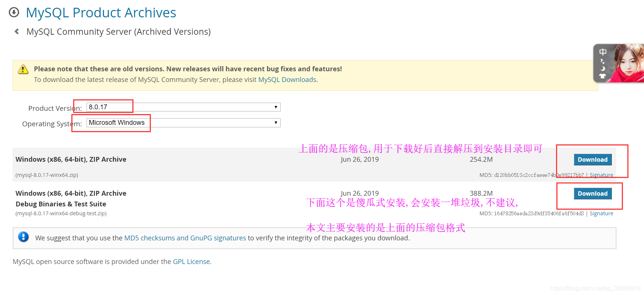Click the download circle icon beside MySQL Product Archives
Image resolution: width=644 pixels, height=295 pixels.
(x=14, y=13)
